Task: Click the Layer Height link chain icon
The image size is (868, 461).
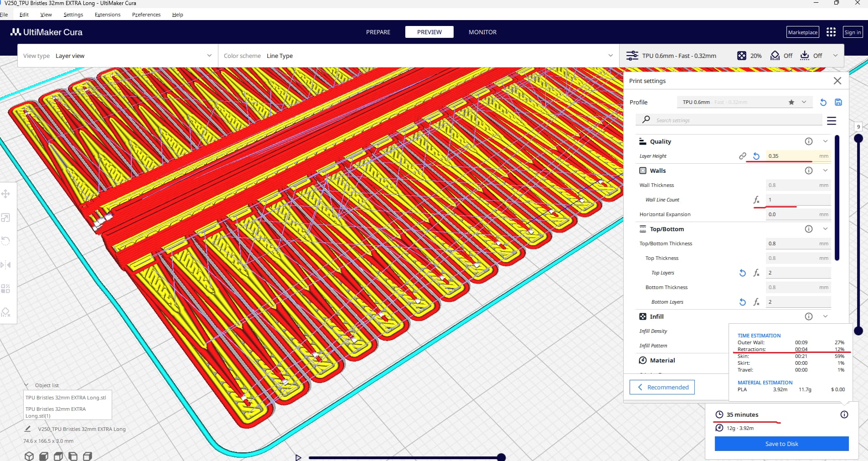Action: coord(742,156)
